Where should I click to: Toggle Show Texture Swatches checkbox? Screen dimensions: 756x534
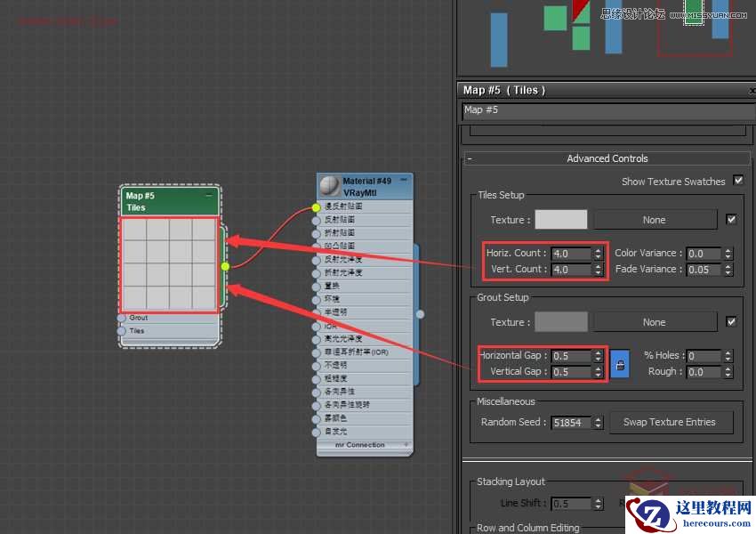[x=737, y=181]
